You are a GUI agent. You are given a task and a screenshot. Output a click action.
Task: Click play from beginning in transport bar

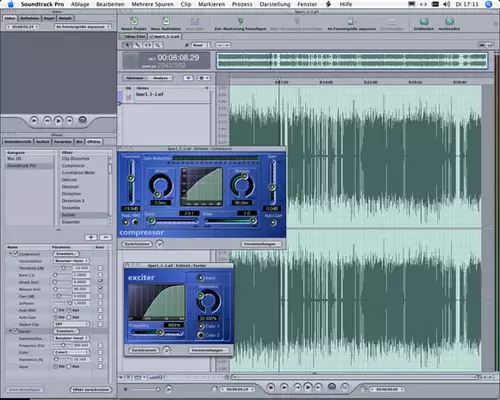284,387
